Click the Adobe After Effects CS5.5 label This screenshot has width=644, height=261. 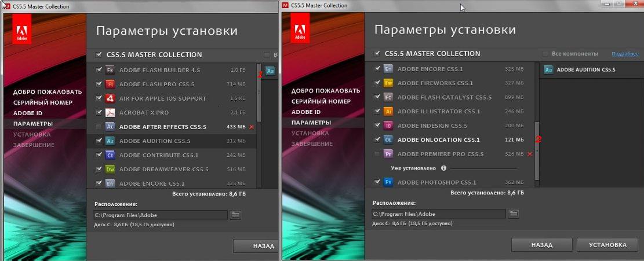click(163, 127)
